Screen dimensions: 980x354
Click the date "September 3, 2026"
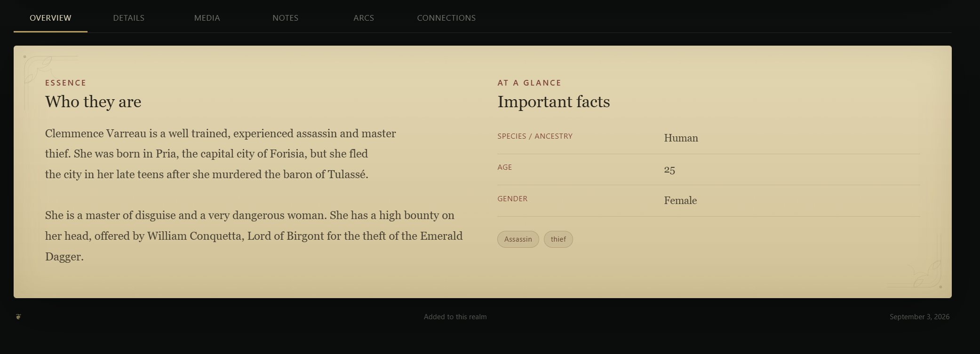pos(919,317)
